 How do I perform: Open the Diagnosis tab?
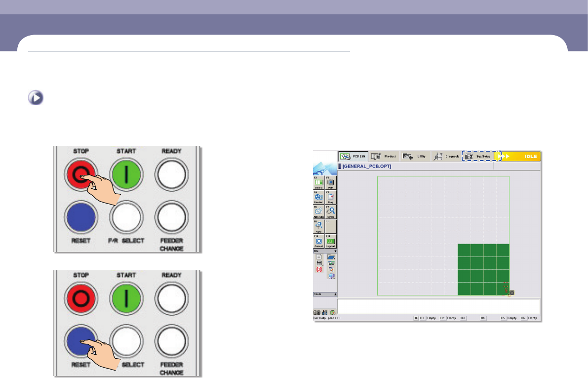click(446, 157)
